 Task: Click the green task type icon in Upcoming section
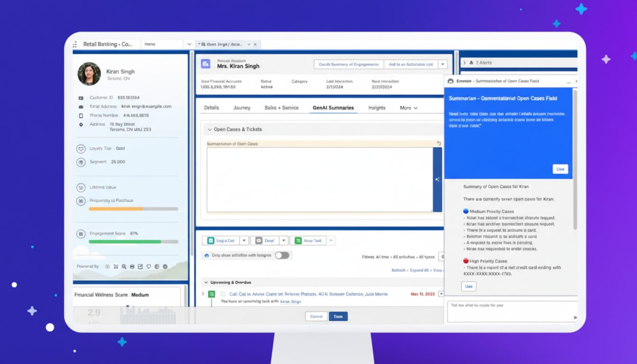pyautogui.click(x=211, y=294)
